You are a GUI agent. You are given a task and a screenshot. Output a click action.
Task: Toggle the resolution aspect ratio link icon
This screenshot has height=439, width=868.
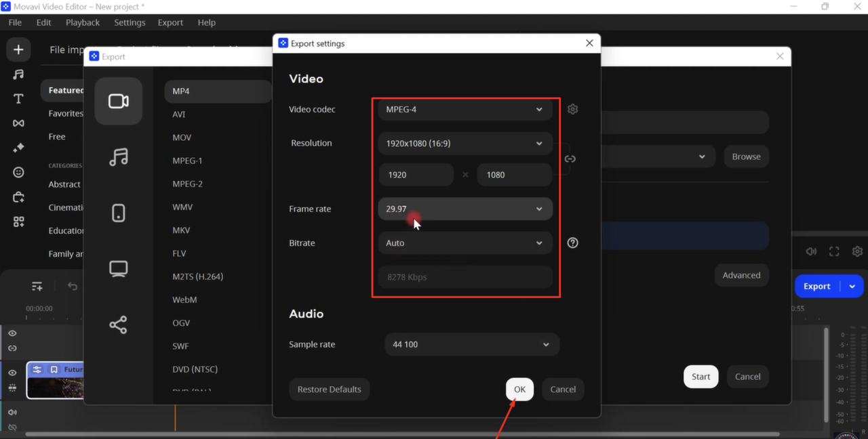click(570, 159)
